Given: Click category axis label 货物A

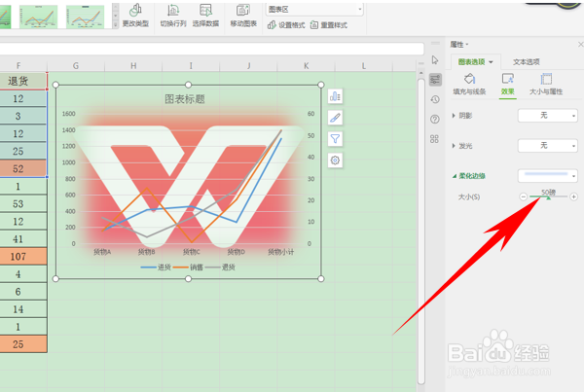Looking at the screenshot, I should tap(102, 252).
